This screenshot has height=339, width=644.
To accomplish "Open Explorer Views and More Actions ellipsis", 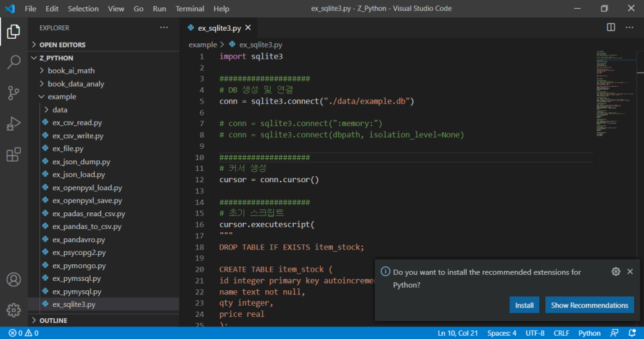I will pos(164,27).
